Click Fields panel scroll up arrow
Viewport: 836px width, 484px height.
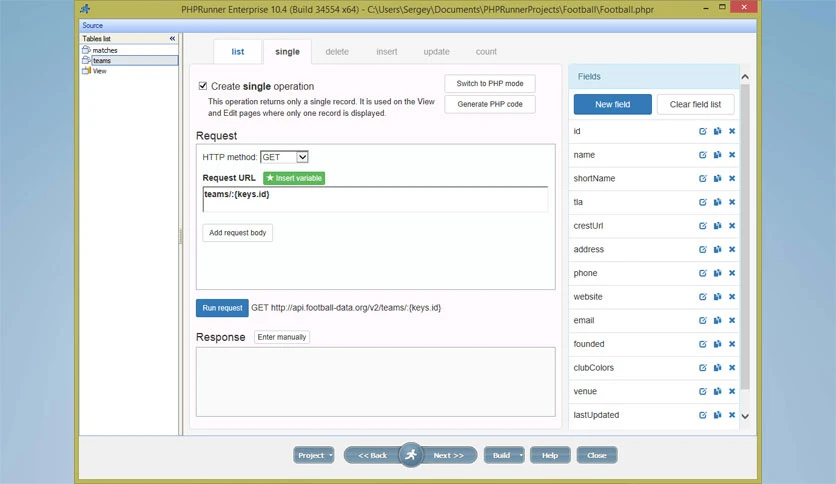pyautogui.click(x=745, y=77)
